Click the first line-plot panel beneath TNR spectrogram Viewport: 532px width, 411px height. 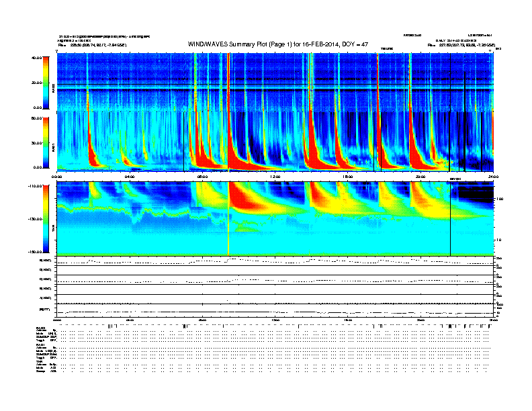coord(275,261)
